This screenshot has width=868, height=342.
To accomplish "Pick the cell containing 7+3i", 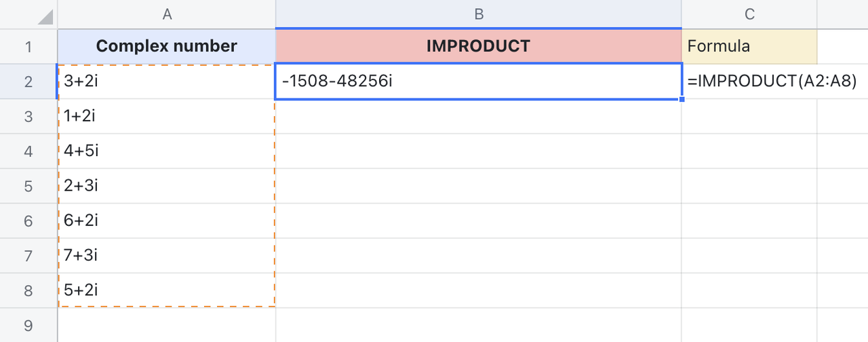I will tap(167, 256).
